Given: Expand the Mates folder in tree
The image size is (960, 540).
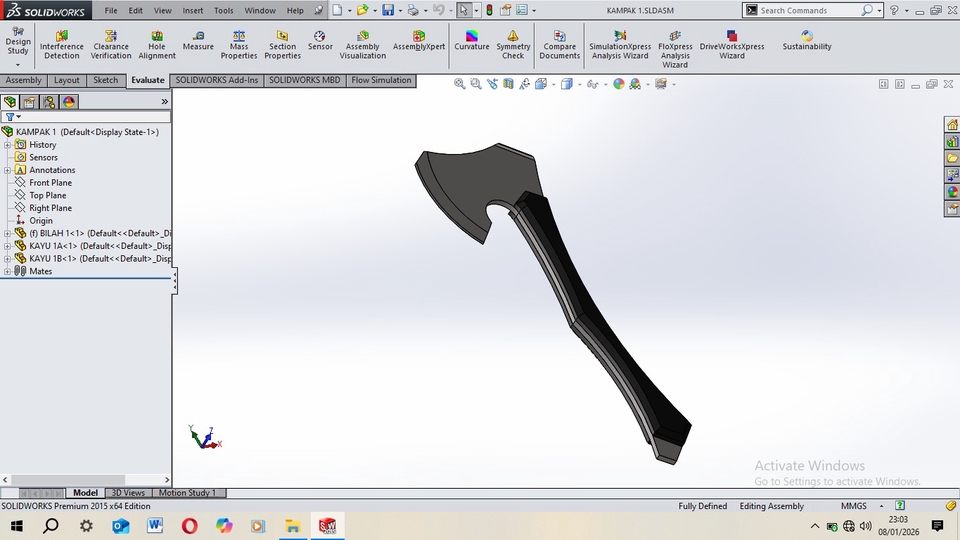Looking at the screenshot, I should (x=7, y=271).
